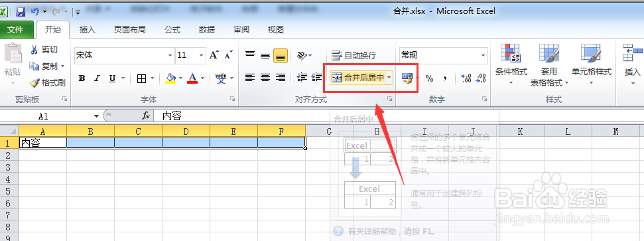Select the Format Painter (格式刷)
644x241 pixels.
point(48,83)
